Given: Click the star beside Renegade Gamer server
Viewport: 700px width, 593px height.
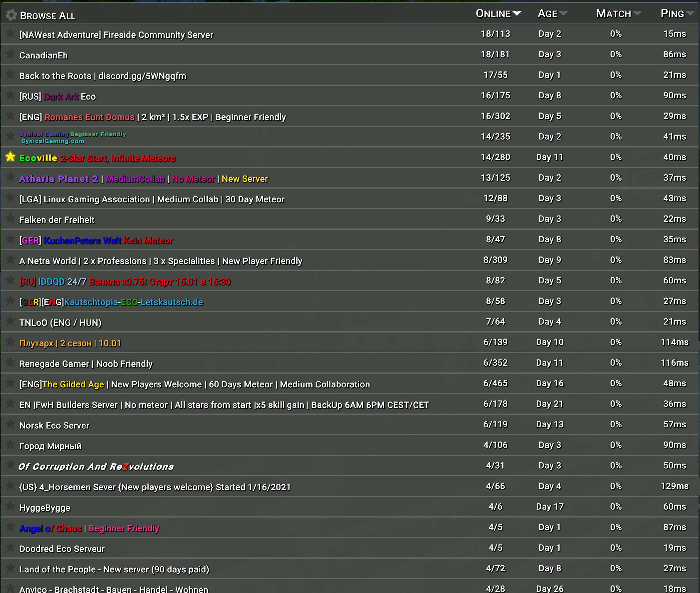Looking at the screenshot, I should [10, 363].
